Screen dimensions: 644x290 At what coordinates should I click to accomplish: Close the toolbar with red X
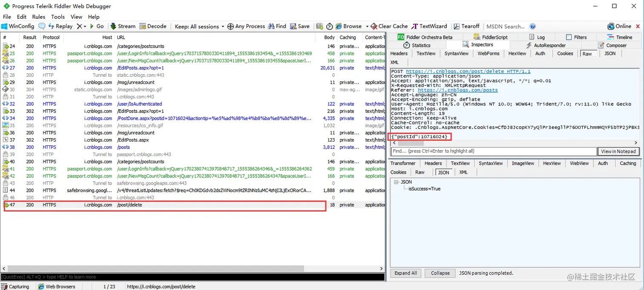coord(638,26)
